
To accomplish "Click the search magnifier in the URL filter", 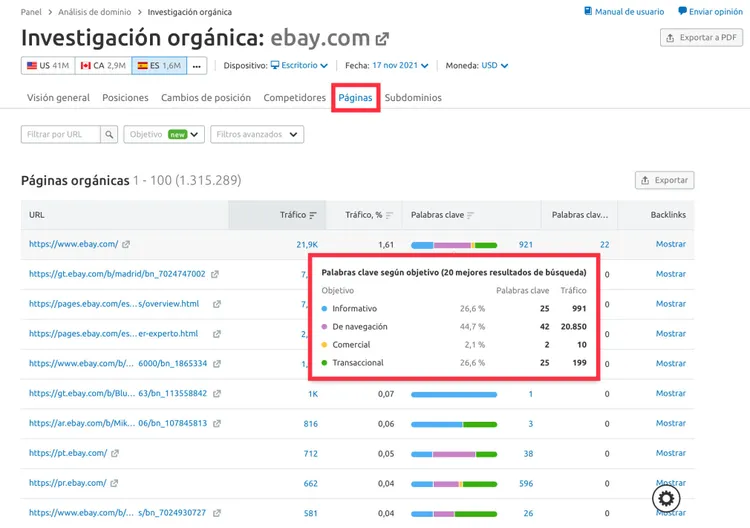I will pos(109,134).
